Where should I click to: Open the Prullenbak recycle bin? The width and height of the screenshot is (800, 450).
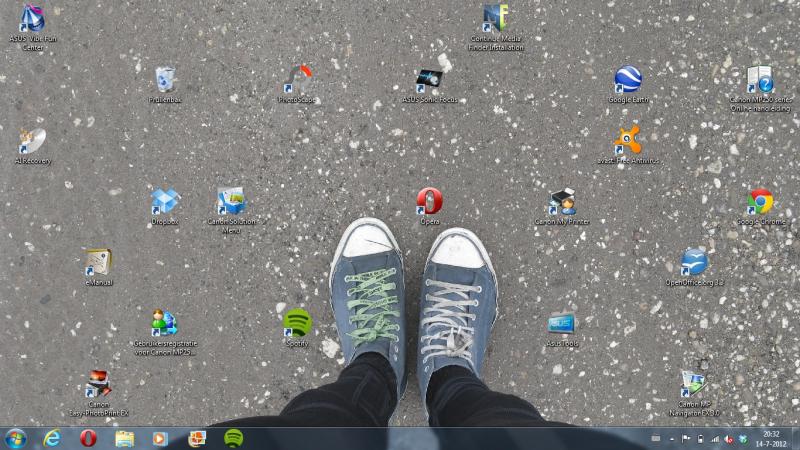165,84
